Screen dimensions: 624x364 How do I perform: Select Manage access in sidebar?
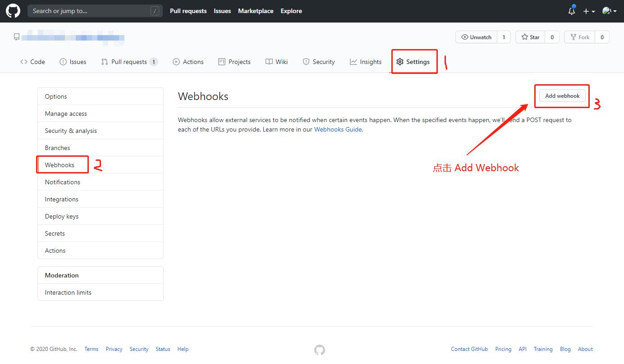(101, 114)
